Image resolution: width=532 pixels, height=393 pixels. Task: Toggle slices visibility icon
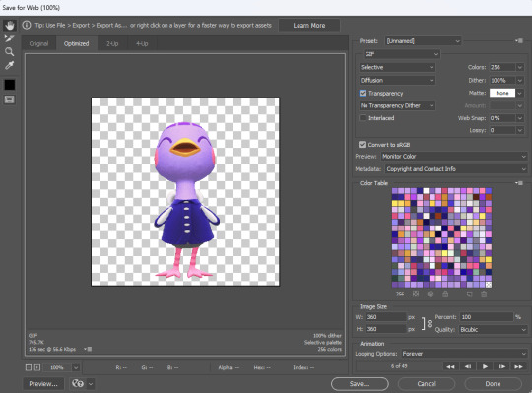point(10,99)
